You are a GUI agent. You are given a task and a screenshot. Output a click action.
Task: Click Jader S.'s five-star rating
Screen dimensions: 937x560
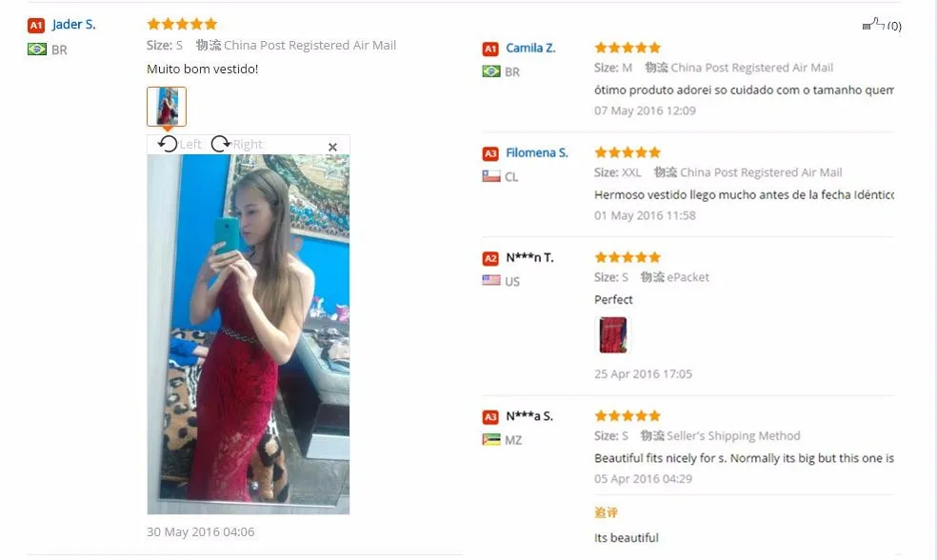pos(182,24)
